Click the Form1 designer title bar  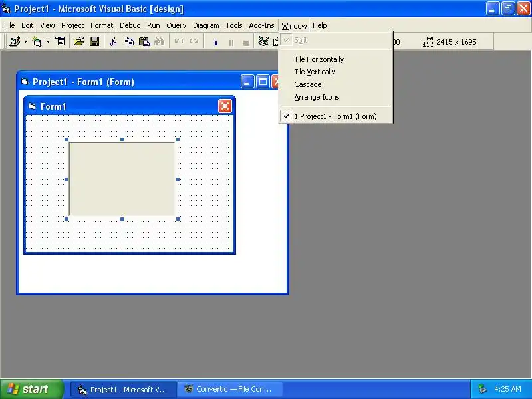(130, 106)
